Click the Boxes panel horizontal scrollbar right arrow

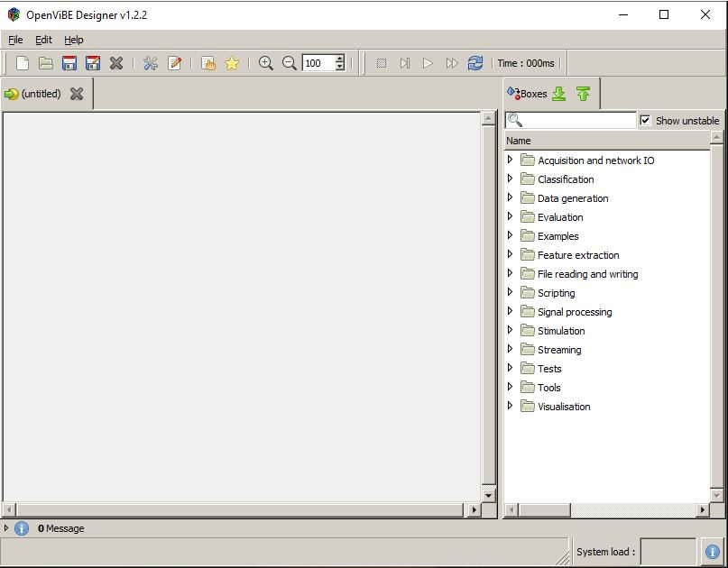(703, 510)
